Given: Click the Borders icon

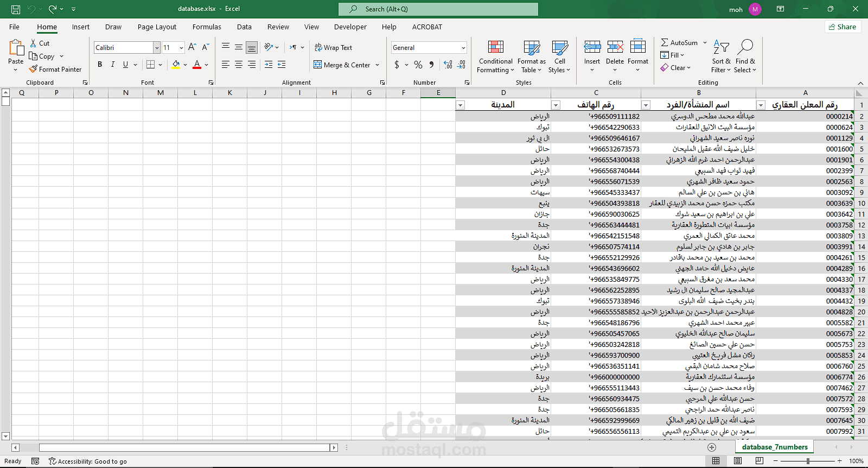Looking at the screenshot, I should pyautogui.click(x=151, y=65).
